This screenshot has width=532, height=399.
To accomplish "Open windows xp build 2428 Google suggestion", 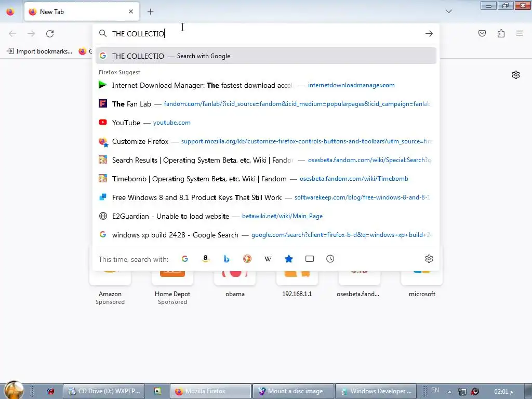I will (x=266, y=235).
